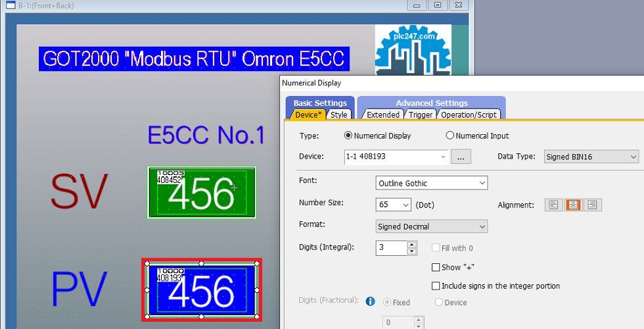Enable Include signs in the integer portion
This screenshot has width=644, height=329.
(436, 286)
